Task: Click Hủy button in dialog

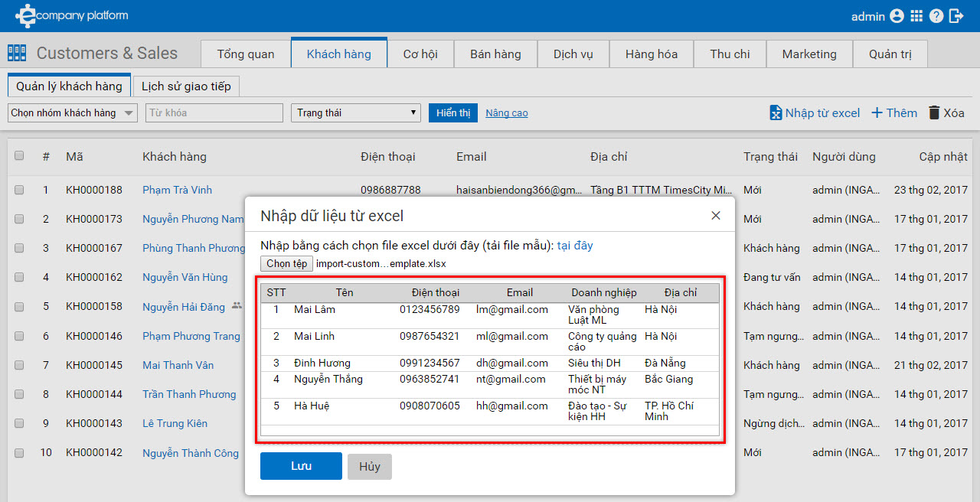Action: [370, 467]
